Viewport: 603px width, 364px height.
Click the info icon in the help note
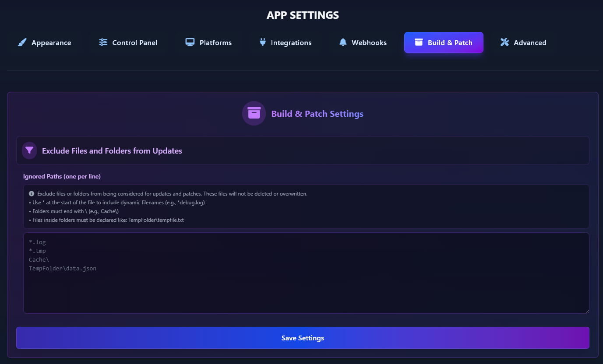click(32, 193)
